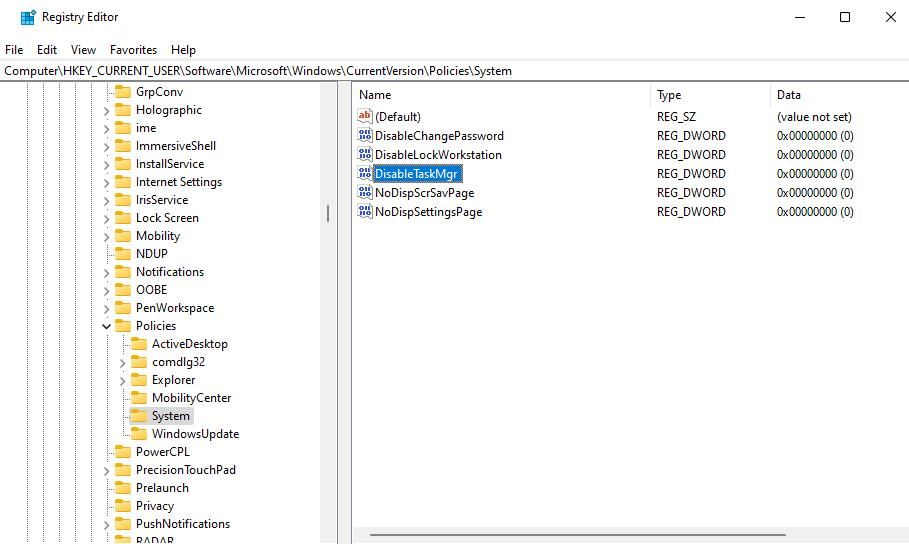The width and height of the screenshot is (909, 544).
Task: Open the Edit menu
Action: point(47,50)
